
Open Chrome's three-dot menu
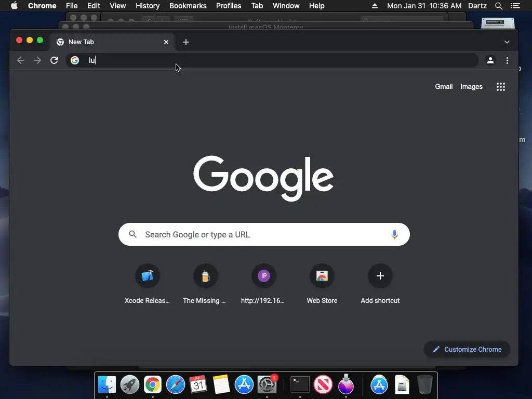(x=507, y=60)
